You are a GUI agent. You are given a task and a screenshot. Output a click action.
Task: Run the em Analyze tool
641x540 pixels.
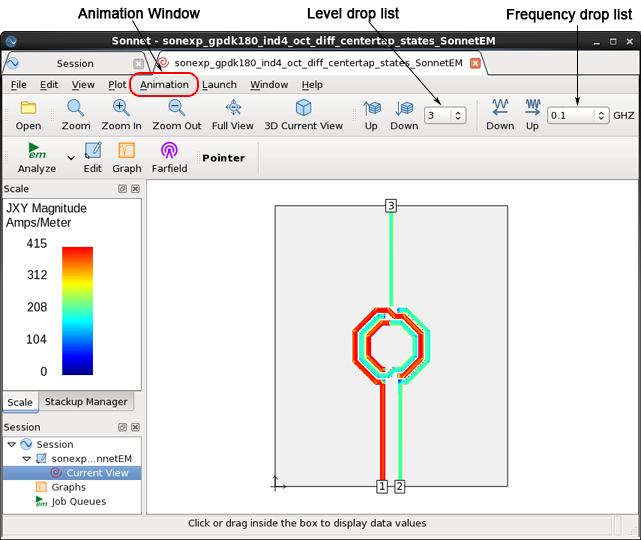pos(37,158)
